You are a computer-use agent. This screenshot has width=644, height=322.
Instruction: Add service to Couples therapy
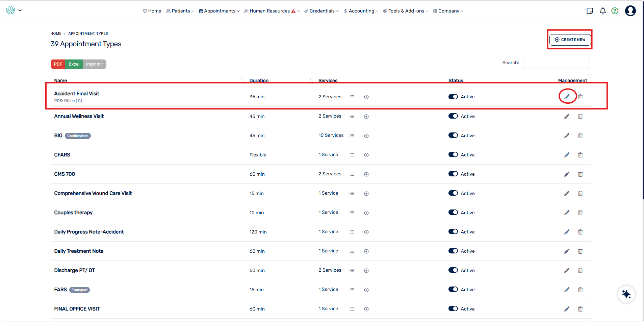(366, 213)
